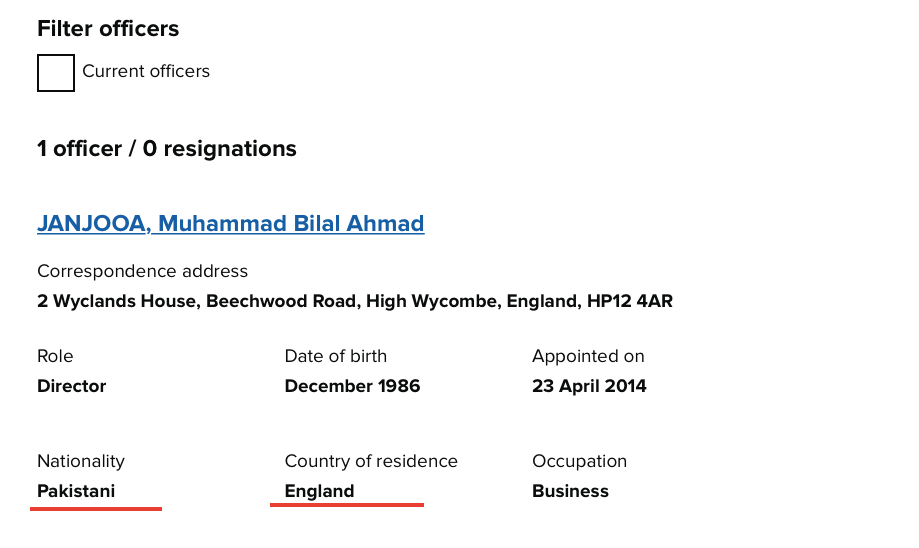Select the "Business" occupation value
The height and width of the screenshot is (548, 919).
(x=570, y=491)
